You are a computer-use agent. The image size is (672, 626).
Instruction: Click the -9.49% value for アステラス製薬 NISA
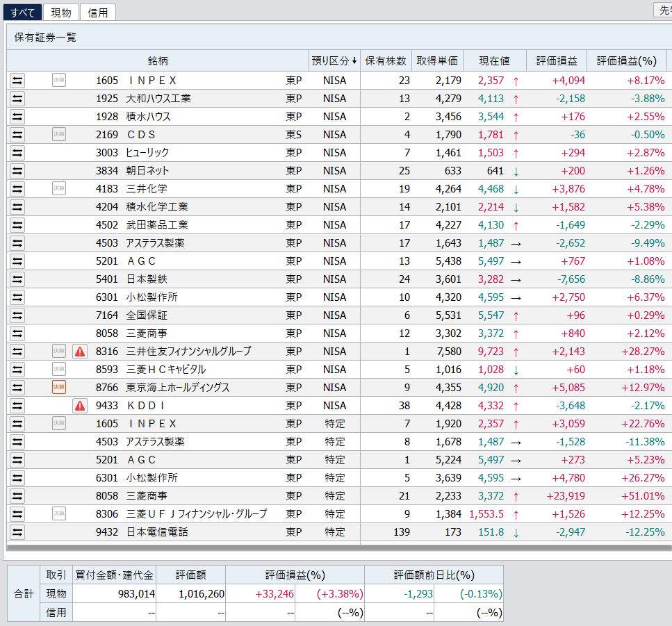[x=648, y=243]
